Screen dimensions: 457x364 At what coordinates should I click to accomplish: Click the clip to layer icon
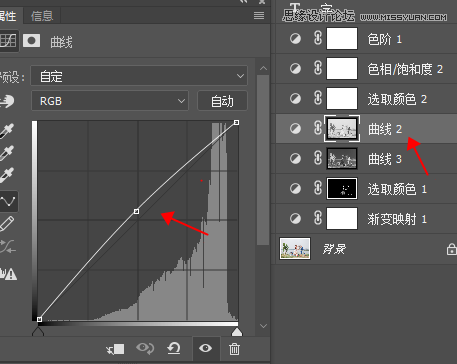tap(115, 349)
